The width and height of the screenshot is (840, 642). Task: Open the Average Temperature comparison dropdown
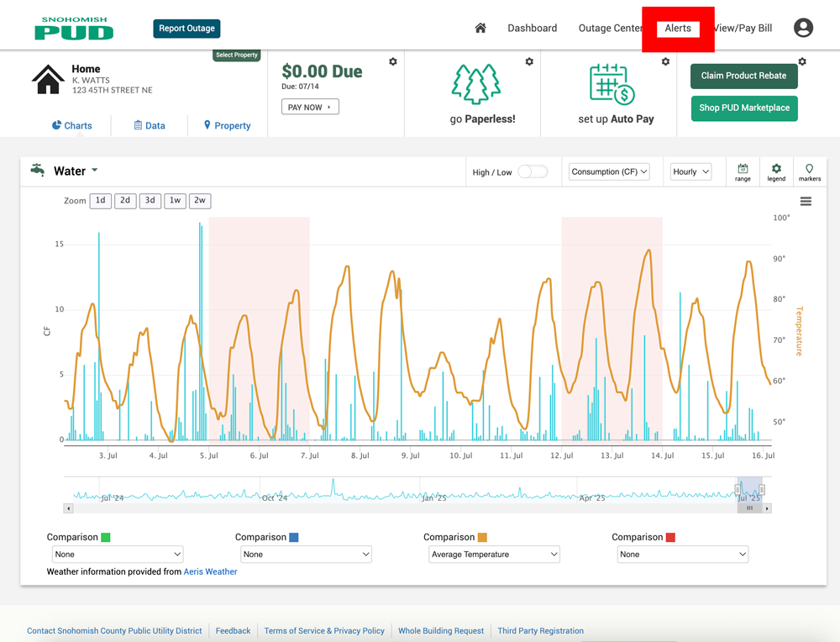(494, 554)
